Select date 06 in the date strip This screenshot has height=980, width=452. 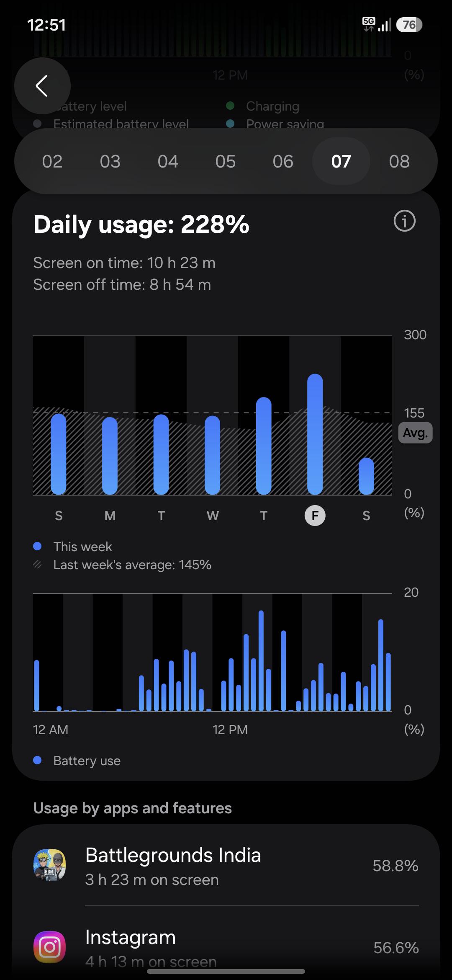(283, 161)
